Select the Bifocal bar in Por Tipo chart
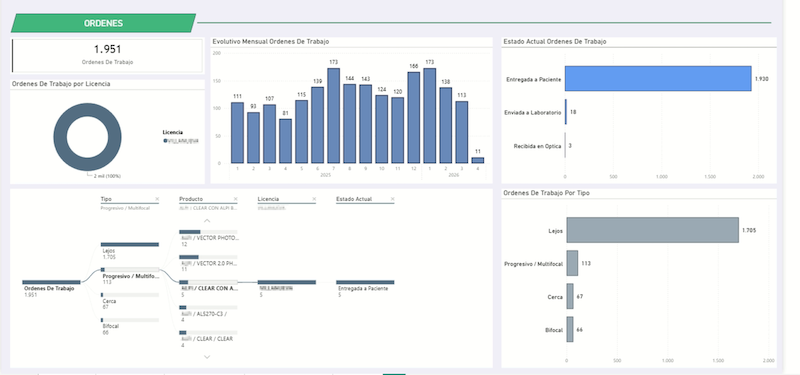The image size is (800, 375). coord(570,330)
